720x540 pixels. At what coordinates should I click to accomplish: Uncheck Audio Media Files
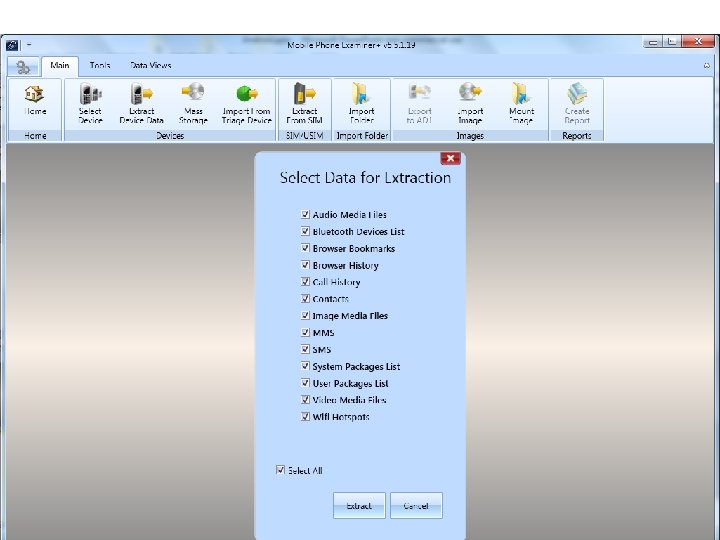(x=305, y=214)
